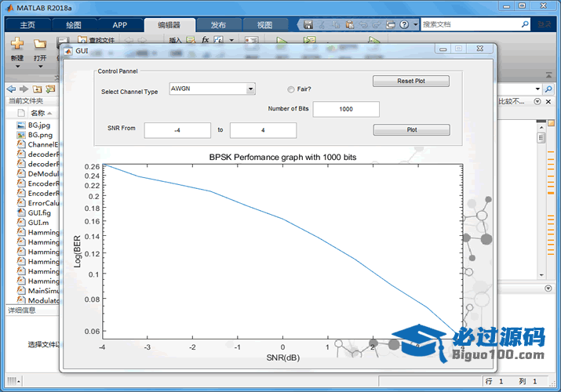Click the up-one-folder icon
Image resolution: width=561 pixels, height=392 pixels.
pyautogui.click(x=37, y=89)
